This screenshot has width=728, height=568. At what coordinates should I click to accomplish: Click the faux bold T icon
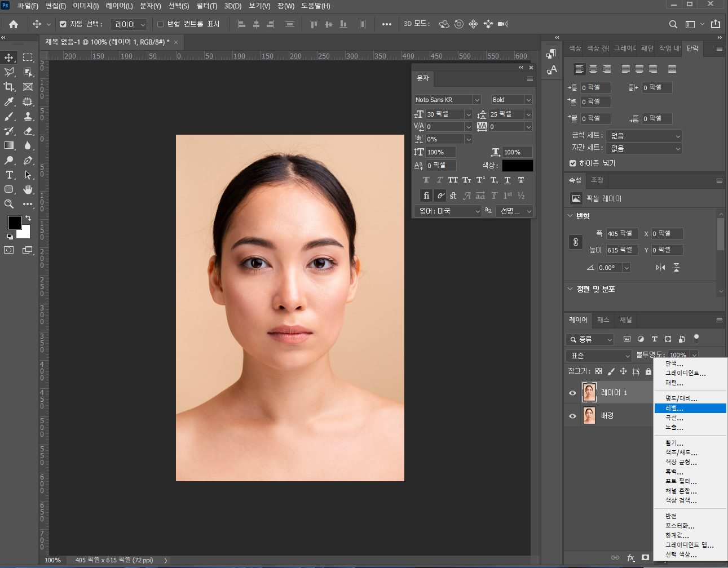pos(426,180)
